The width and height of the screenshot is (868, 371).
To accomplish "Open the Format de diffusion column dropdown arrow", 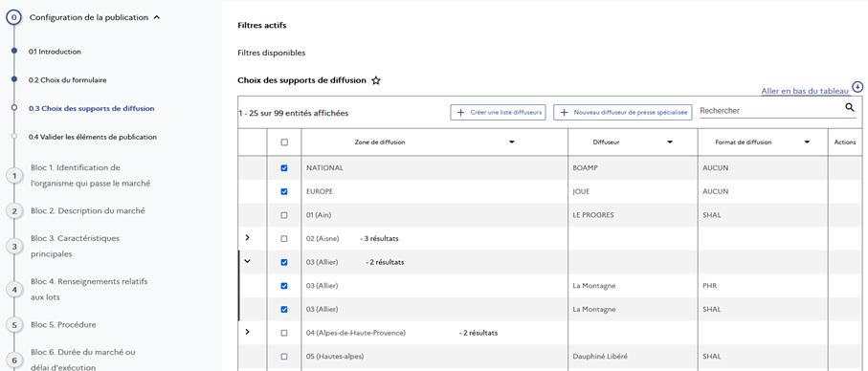I will click(807, 142).
